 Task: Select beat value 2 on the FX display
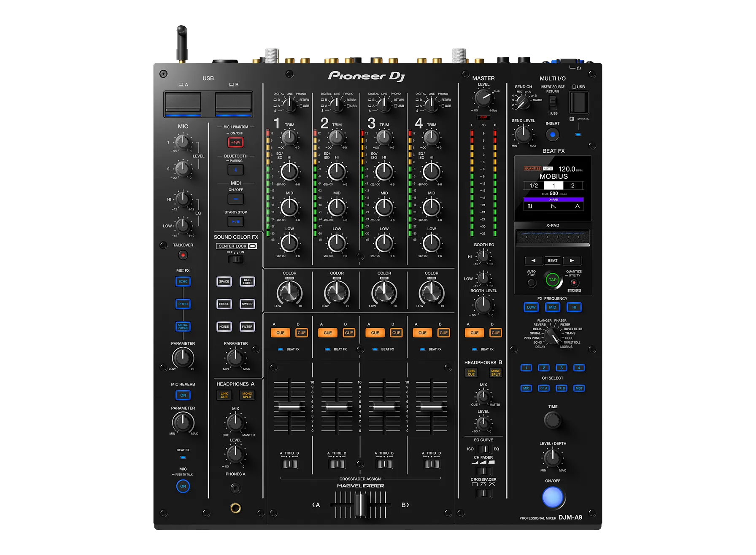[573, 185]
